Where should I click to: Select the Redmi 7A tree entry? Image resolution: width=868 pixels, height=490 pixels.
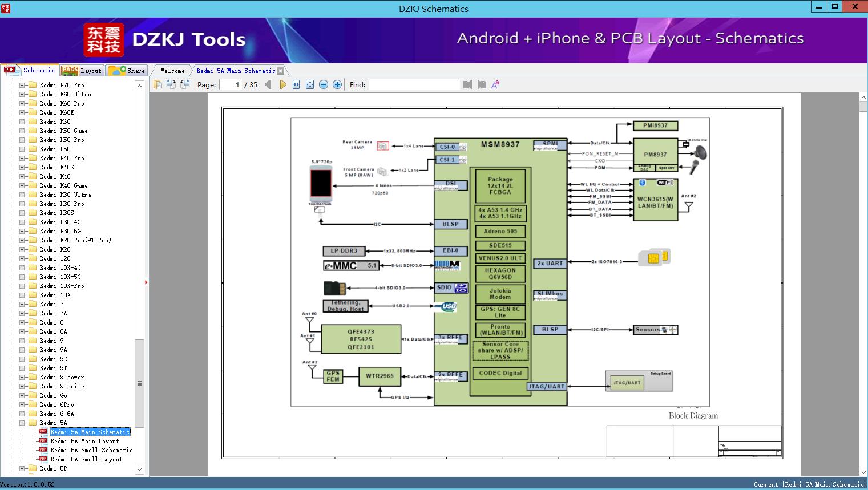tap(53, 313)
